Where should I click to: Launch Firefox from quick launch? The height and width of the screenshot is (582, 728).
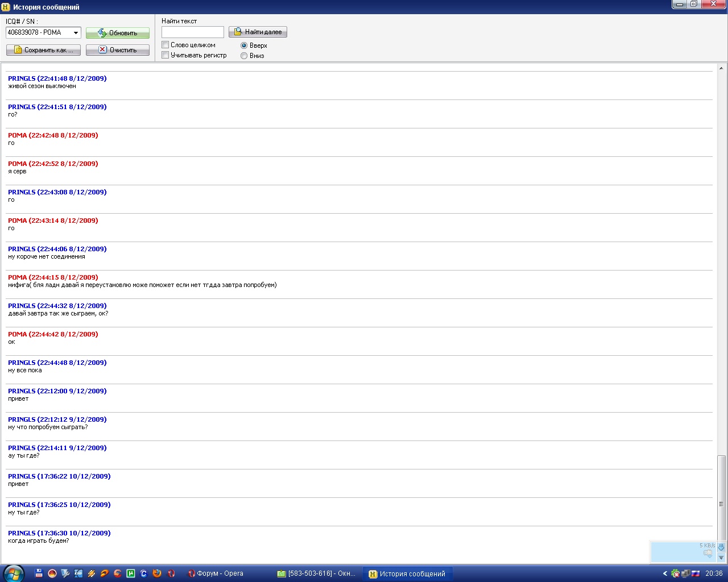click(157, 573)
